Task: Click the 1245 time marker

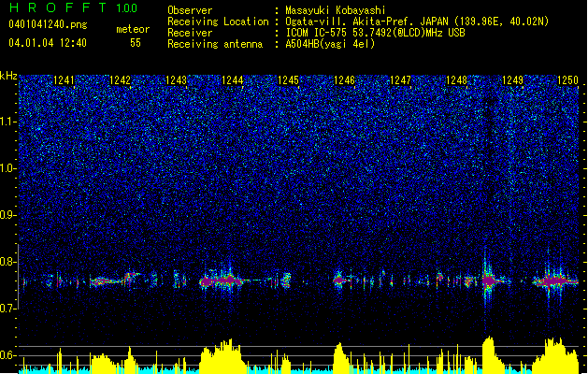Action: click(288, 79)
